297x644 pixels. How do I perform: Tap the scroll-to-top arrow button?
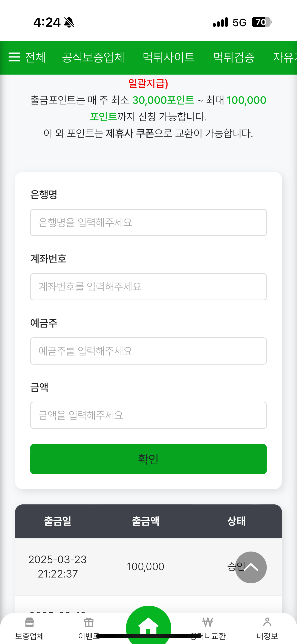point(251,567)
